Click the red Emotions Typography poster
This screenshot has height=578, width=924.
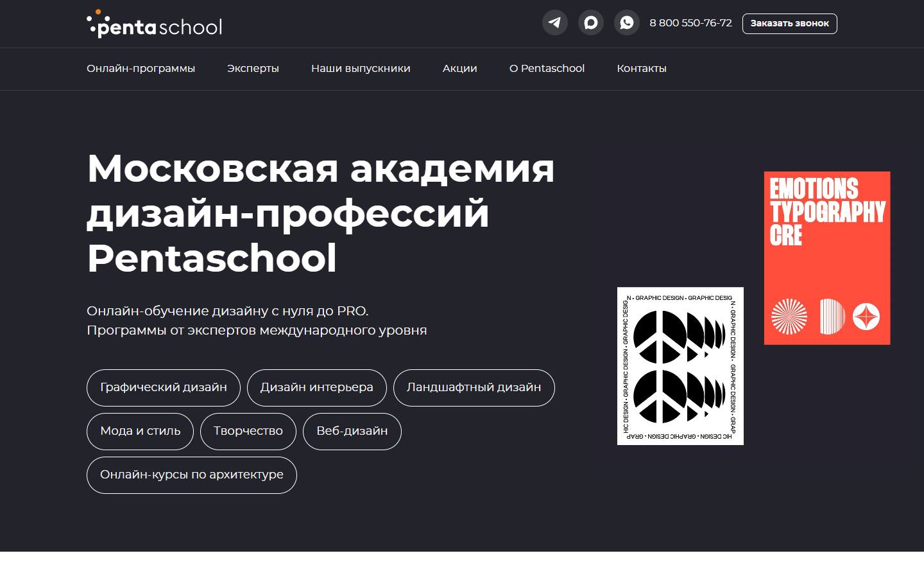pyautogui.click(x=827, y=258)
